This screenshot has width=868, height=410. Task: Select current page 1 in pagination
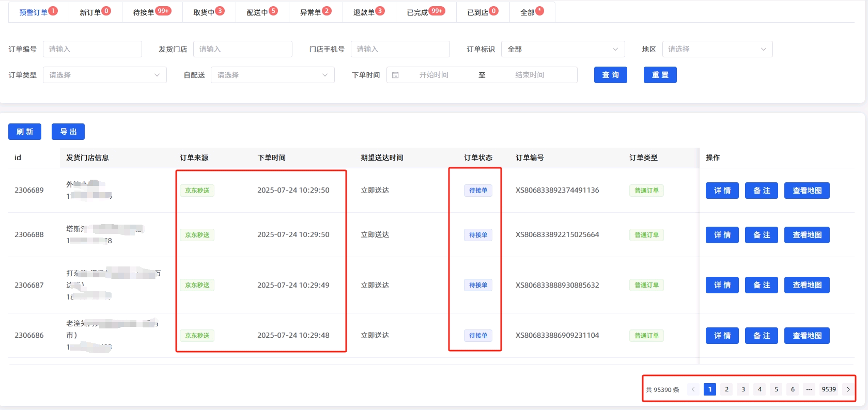pyautogui.click(x=710, y=389)
